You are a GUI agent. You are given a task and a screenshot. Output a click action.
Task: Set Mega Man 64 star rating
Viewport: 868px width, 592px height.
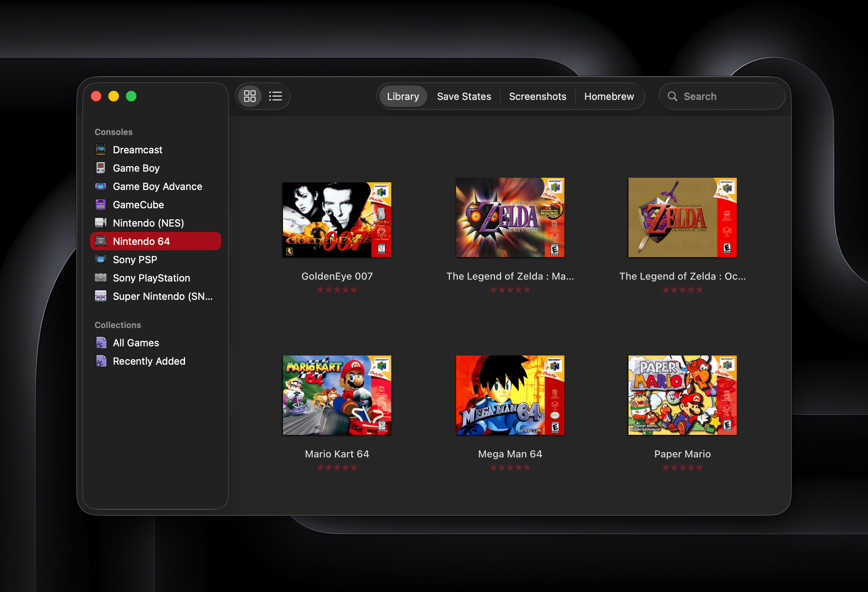510,468
